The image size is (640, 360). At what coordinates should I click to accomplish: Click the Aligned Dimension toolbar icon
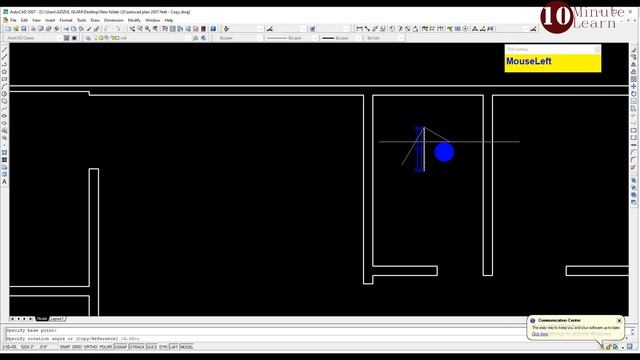click(x=367, y=29)
